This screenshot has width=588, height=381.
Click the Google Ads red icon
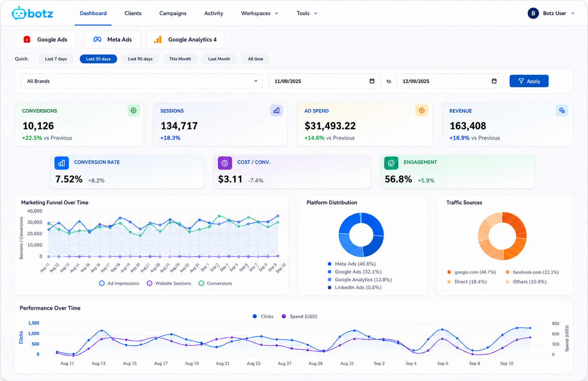click(x=27, y=39)
